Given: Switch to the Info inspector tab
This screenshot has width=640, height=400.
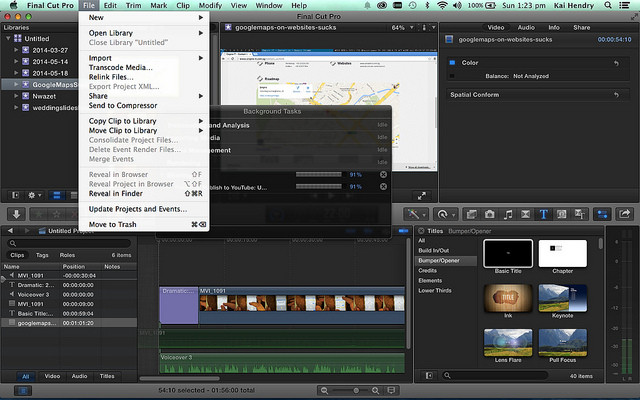Looking at the screenshot, I should [x=553, y=27].
